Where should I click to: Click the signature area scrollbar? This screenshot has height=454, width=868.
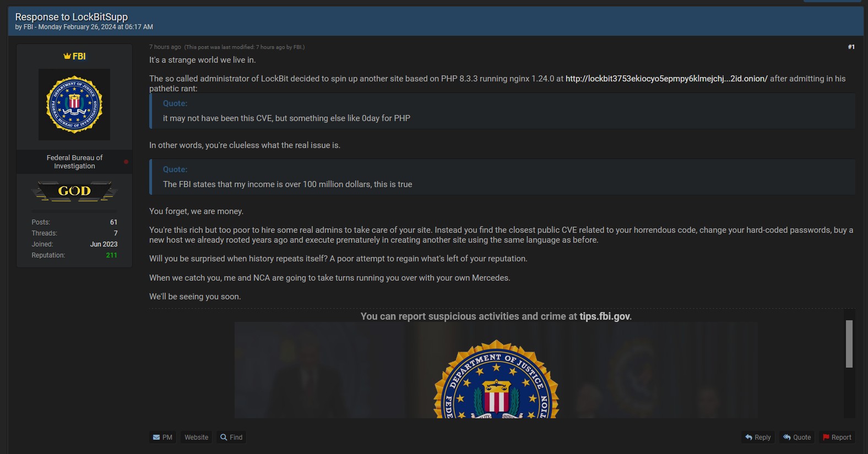pos(849,344)
